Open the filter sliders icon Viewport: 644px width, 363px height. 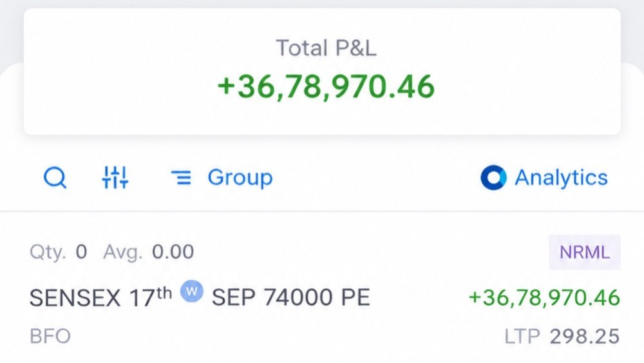click(115, 177)
